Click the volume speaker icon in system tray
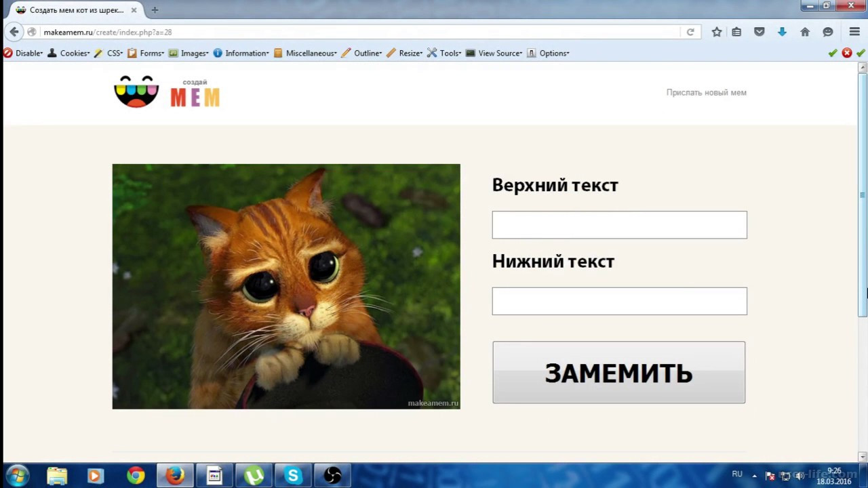 800,476
